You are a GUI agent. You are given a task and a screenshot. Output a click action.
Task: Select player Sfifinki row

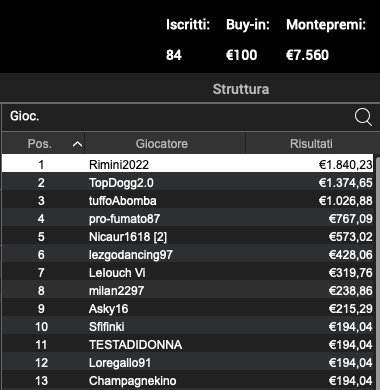(x=188, y=326)
